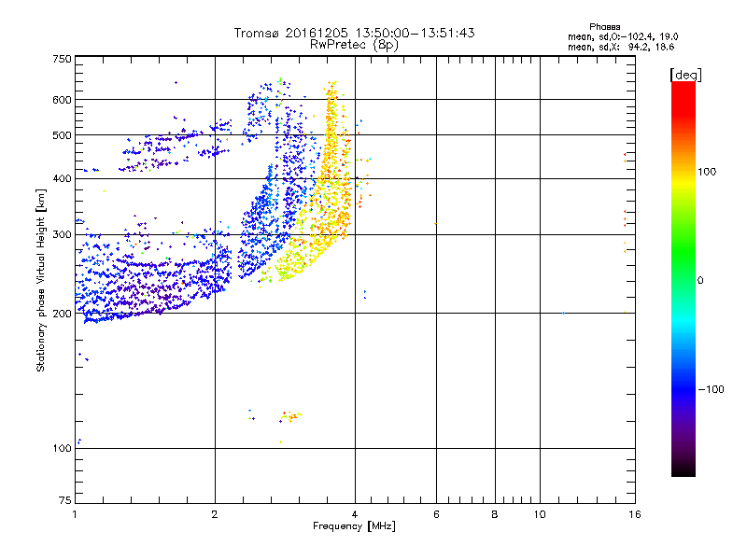The height and width of the screenshot is (560, 747).
Task: Click the y-axis tick label '300'
Action: pos(63,234)
